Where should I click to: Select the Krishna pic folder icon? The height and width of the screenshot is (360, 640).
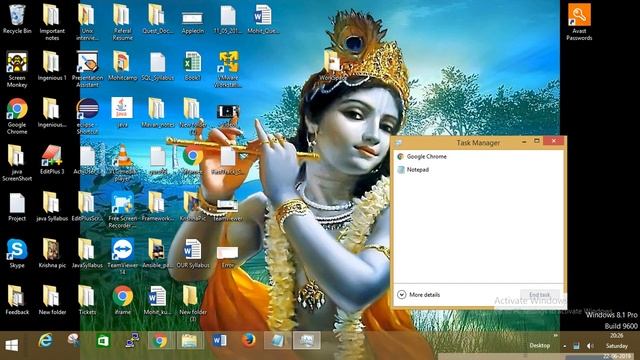point(52,253)
